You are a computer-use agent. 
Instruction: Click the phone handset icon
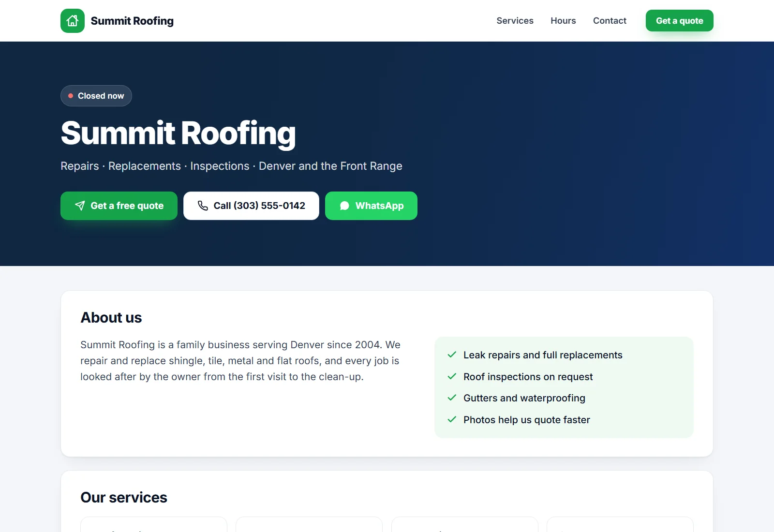coord(203,206)
